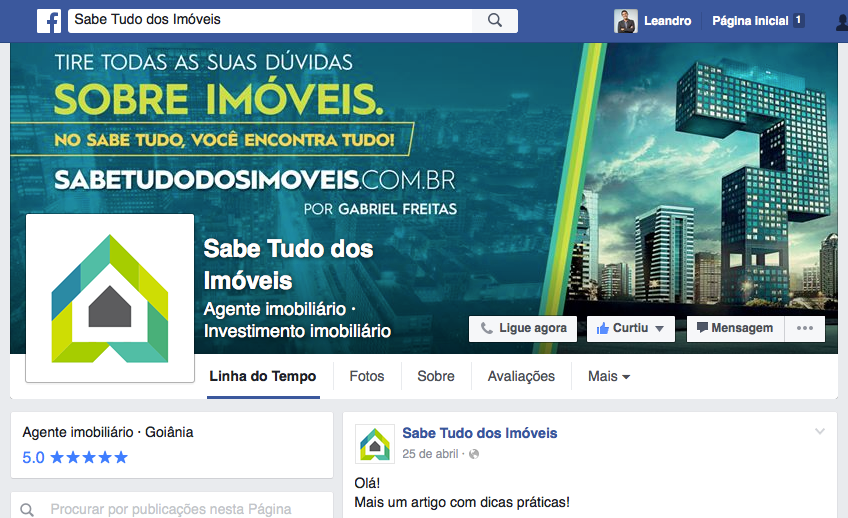Click the five-star rating
This screenshot has width=848, height=518.
89,457
